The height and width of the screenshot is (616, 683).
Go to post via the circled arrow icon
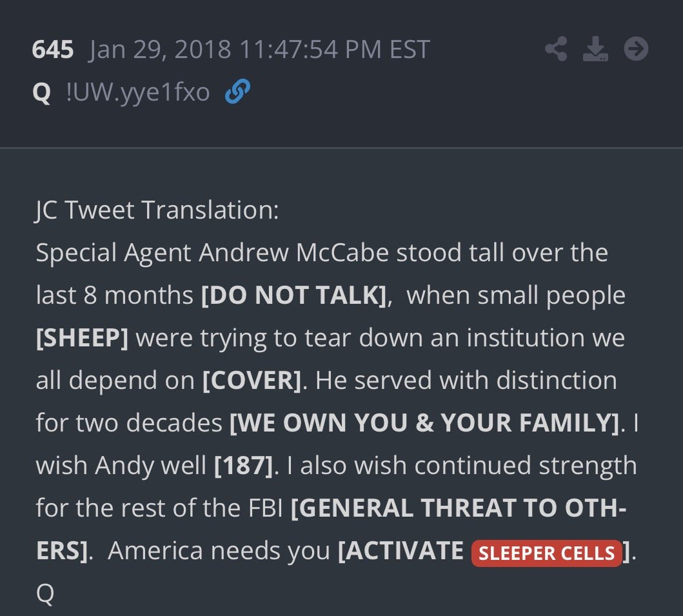click(x=636, y=50)
